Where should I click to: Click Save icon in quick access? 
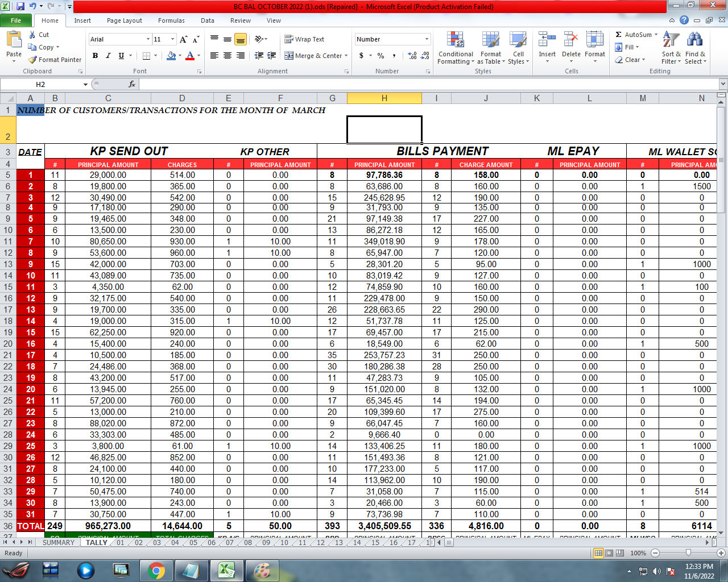click(20, 6)
